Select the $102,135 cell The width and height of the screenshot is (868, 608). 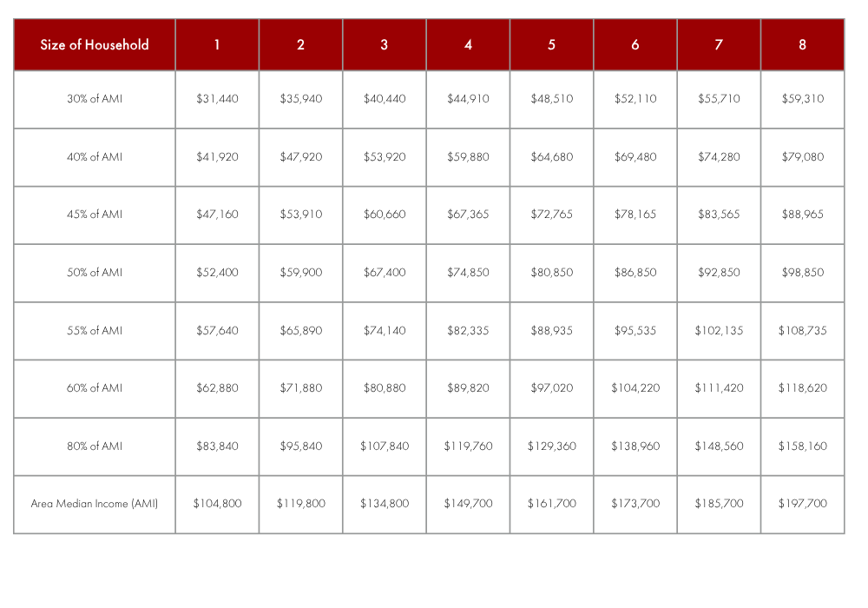(x=719, y=331)
